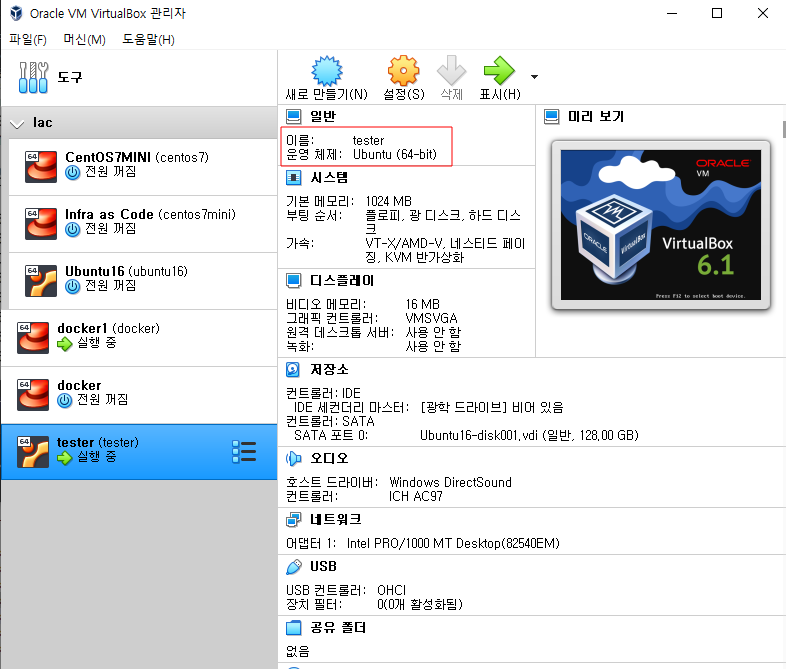Viewport: 786px width, 669px height.
Task: Click the docker1 running arrow status icon
Action: click(x=65, y=344)
